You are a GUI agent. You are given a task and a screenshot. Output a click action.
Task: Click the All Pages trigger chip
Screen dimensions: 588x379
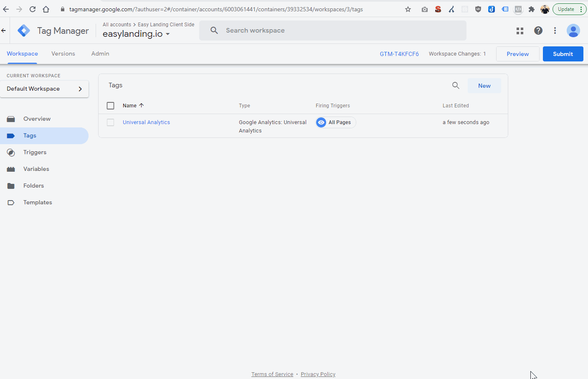[336, 122]
